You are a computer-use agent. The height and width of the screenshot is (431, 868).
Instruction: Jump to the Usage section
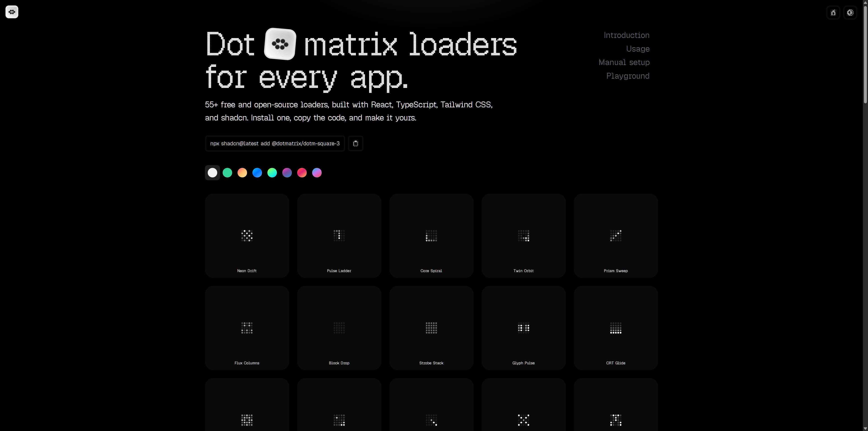pos(637,49)
